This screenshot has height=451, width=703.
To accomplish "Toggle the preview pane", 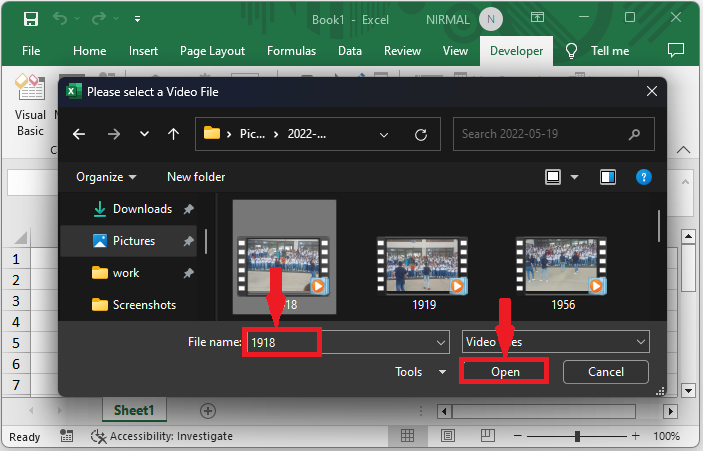I will [608, 177].
